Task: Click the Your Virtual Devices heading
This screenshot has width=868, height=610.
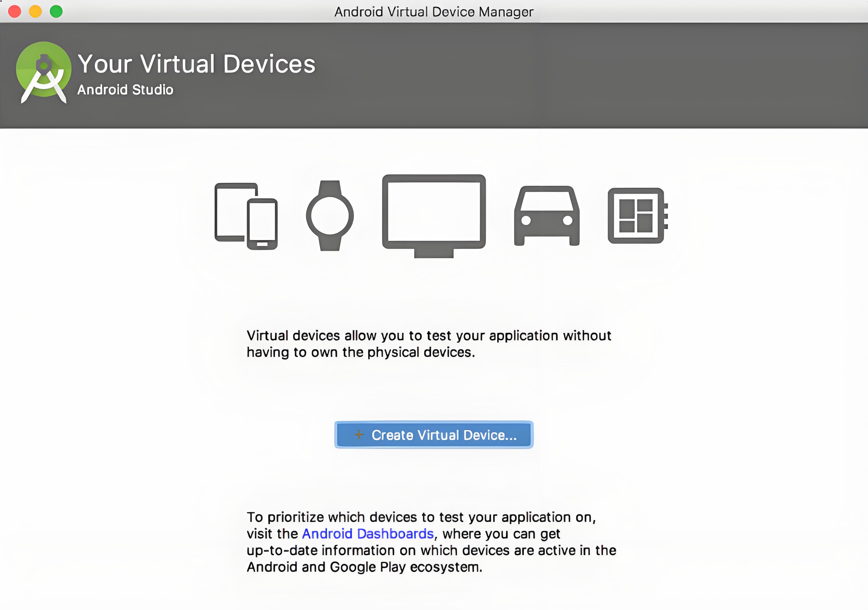Action: pyautogui.click(x=197, y=64)
